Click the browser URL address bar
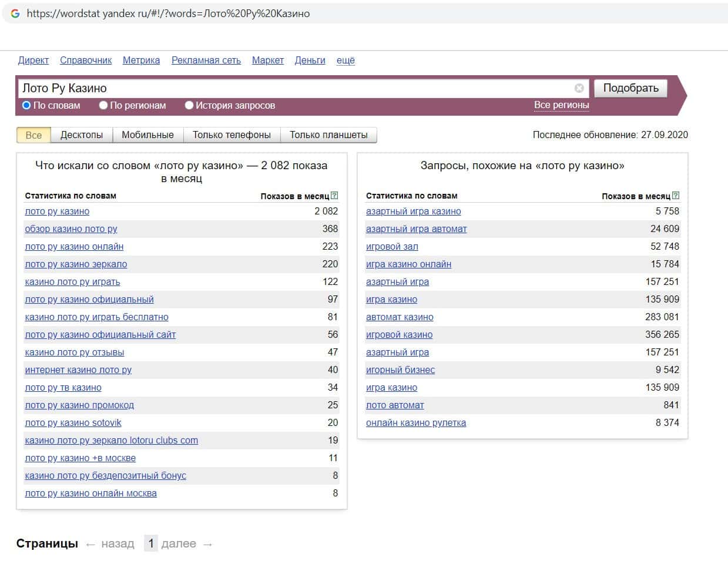Image resolution: width=728 pixels, height=581 pixels. 353,14
